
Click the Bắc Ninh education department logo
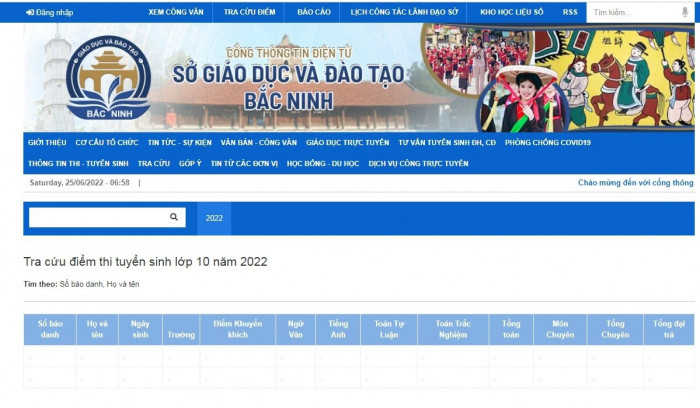108,79
